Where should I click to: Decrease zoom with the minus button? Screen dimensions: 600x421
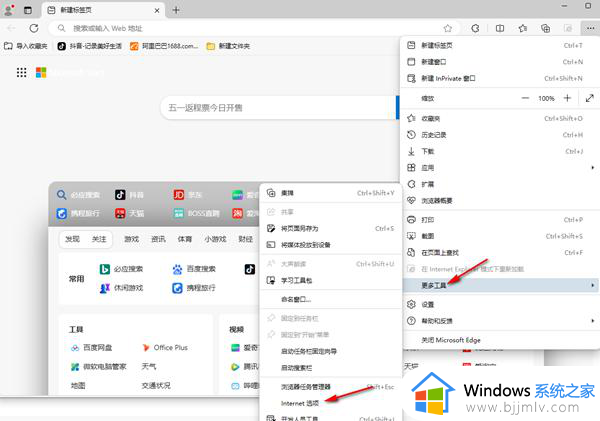[525, 98]
